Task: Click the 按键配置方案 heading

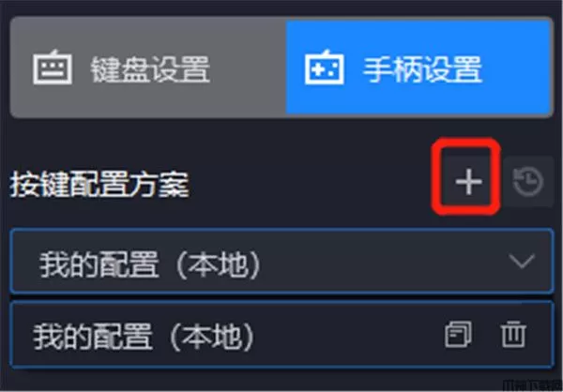Action: [x=99, y=184]
